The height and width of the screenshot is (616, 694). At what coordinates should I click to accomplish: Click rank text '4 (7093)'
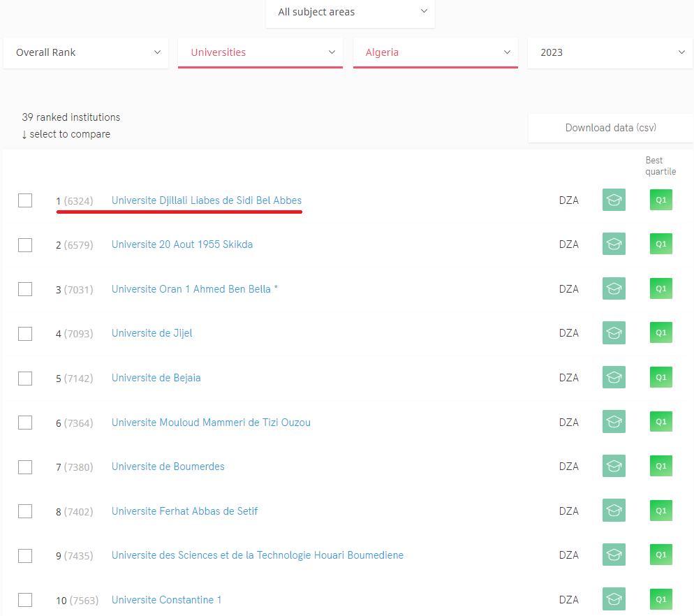coord(74,333)
